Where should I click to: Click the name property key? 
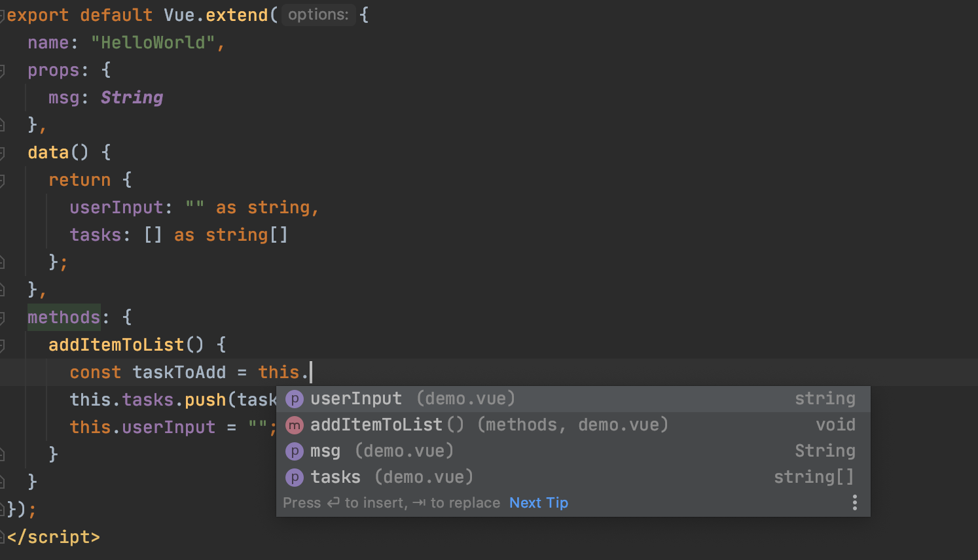click(x=48, y=43)
